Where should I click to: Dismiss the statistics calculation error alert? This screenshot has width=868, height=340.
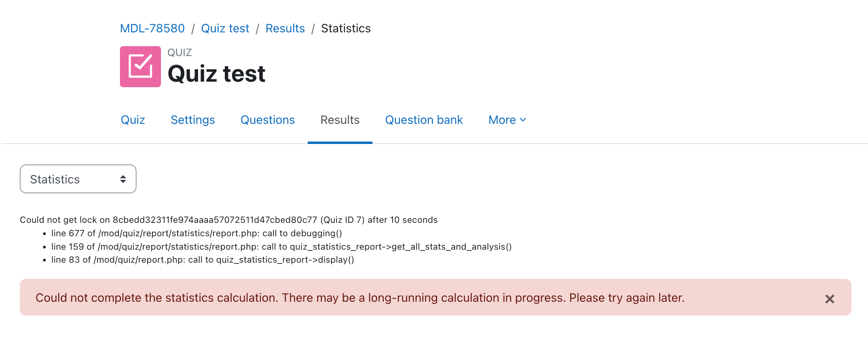click(830, 299)
